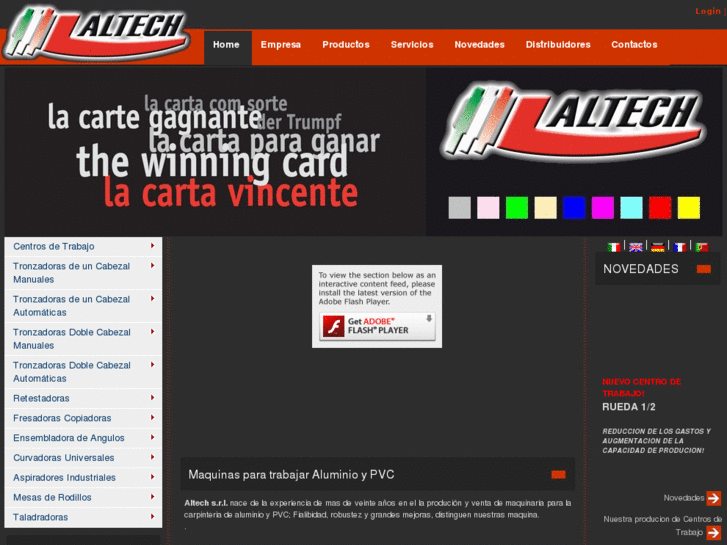Expand the Retestadoras submenu arrow
This screenshot has width=727, height=545.
[153, 398]
